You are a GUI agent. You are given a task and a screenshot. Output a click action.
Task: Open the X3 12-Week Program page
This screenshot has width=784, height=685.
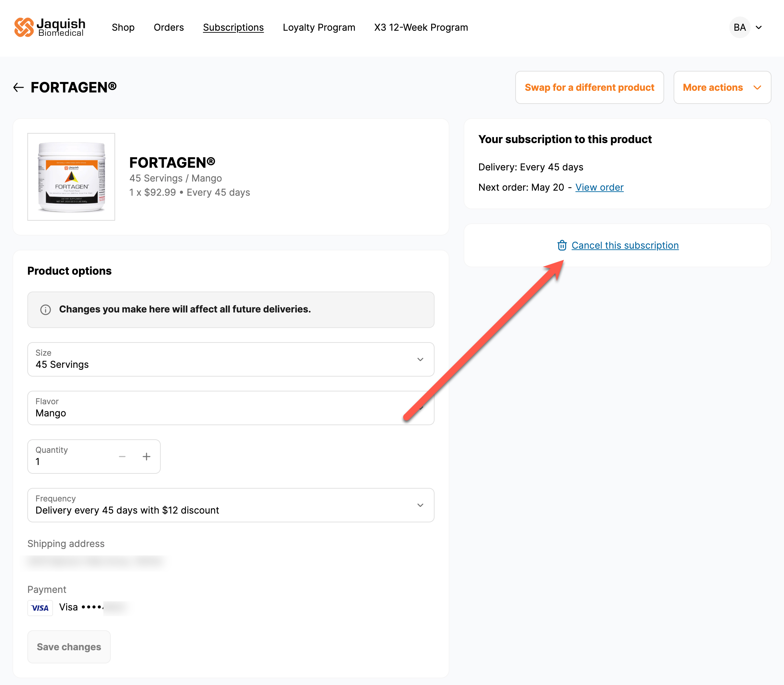(x=421, y=28)
